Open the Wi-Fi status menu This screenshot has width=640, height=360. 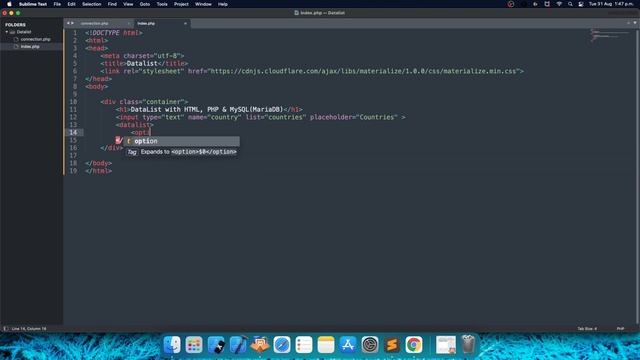tap(559, 4)
